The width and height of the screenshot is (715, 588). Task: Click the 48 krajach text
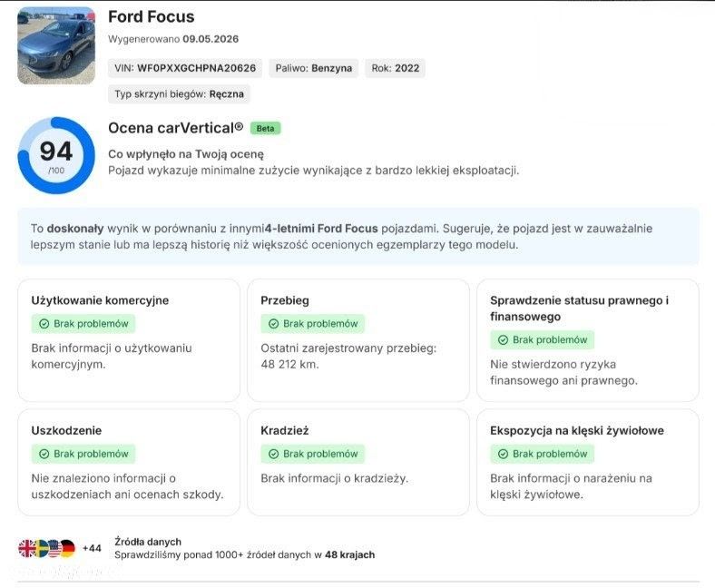349,555
